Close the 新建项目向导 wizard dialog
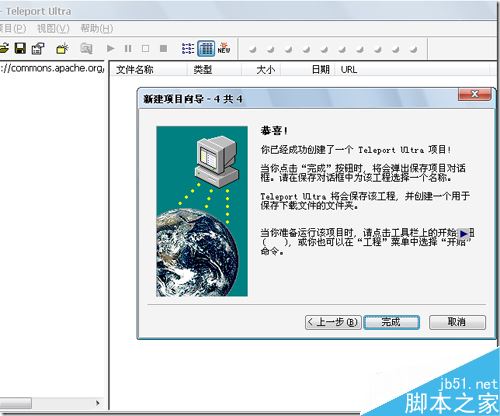The height and width of the screenshot is (416, 500). coord(475,94)
